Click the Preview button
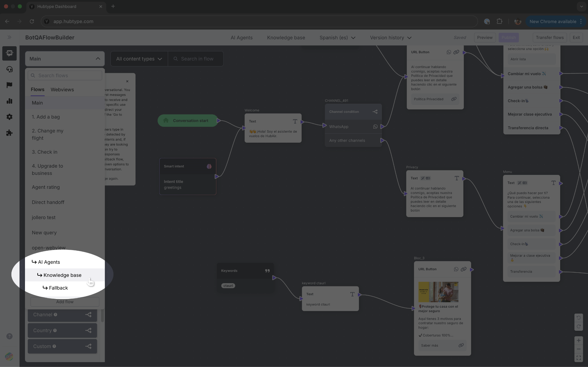 (x=485, y=38)
